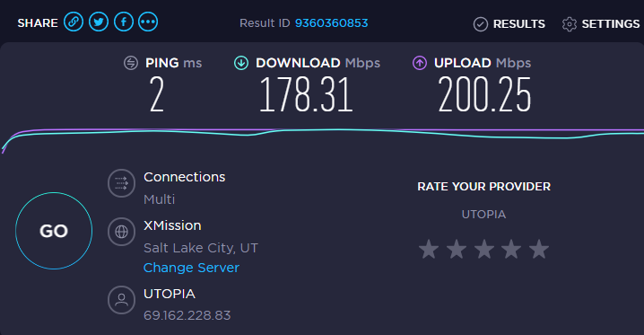The image size is (644, 335).
Task: Click the Connections multi icon
Action: [x=121, y=183]
